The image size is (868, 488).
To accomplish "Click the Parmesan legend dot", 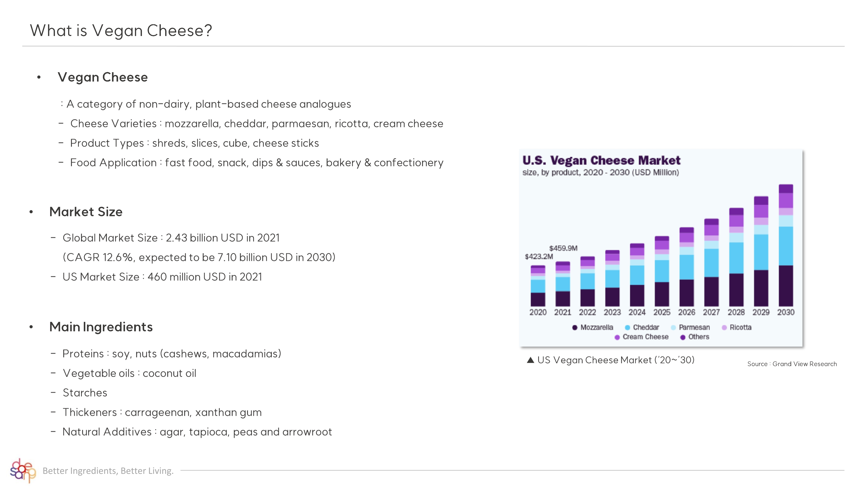I will click(673, 327).
